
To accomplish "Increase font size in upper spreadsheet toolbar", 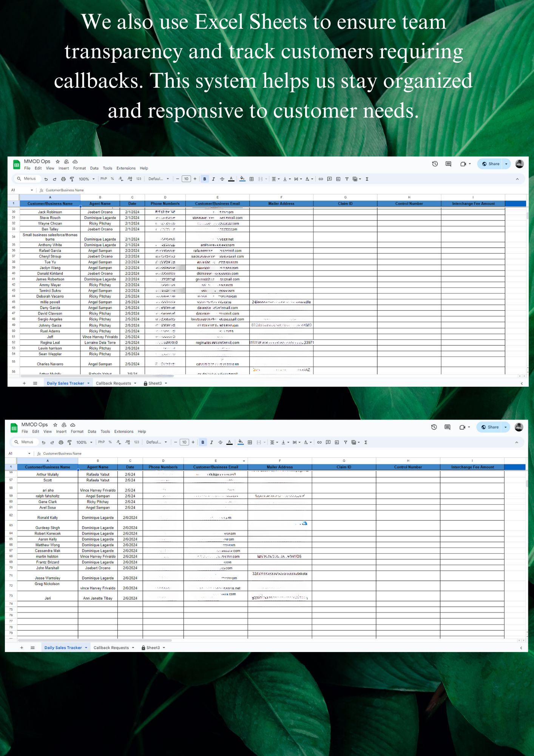I will click(x=195, y=179).
